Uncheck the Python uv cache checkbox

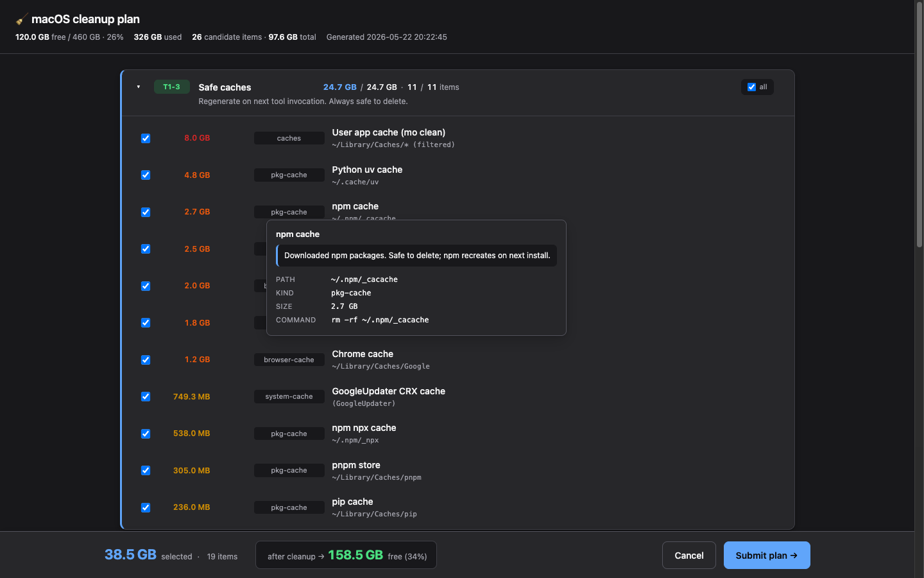pos(146,175)
